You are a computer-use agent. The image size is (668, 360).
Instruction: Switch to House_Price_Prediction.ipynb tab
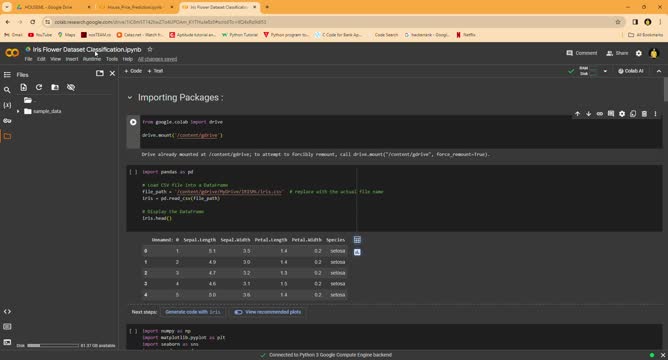pyautogui.click(x=135, y=7)
